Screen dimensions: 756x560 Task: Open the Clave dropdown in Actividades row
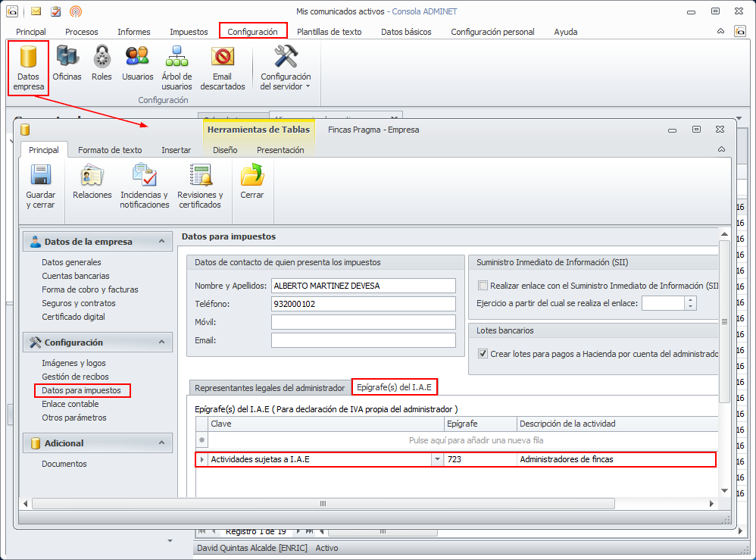437,459
